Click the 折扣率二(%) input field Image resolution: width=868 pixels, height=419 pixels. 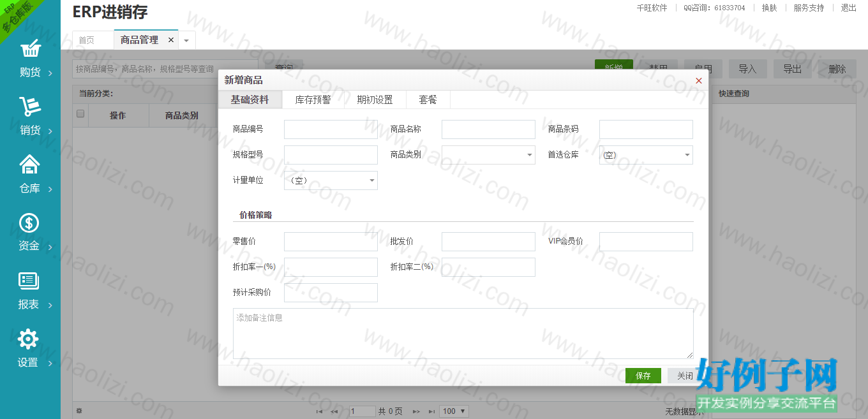tap(488, 267)
